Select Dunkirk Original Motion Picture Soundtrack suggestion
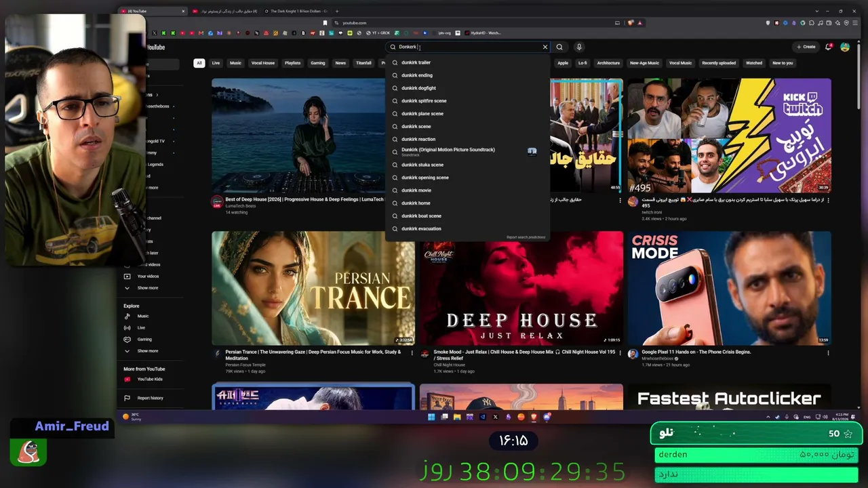Viewport: 868px width, 488px height. coord(467,152)
